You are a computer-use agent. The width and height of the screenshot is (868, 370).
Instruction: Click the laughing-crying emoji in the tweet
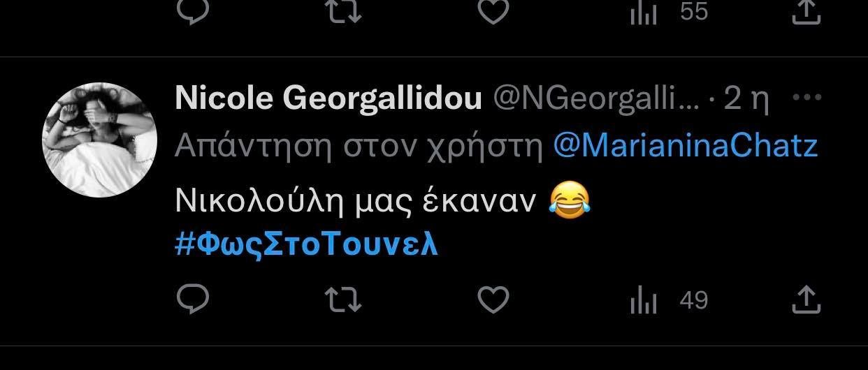click(x=569, y=200)
